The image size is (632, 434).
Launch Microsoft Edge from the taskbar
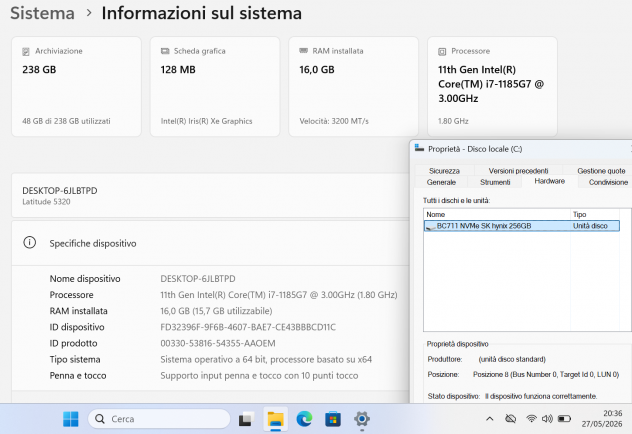(304, 419)
